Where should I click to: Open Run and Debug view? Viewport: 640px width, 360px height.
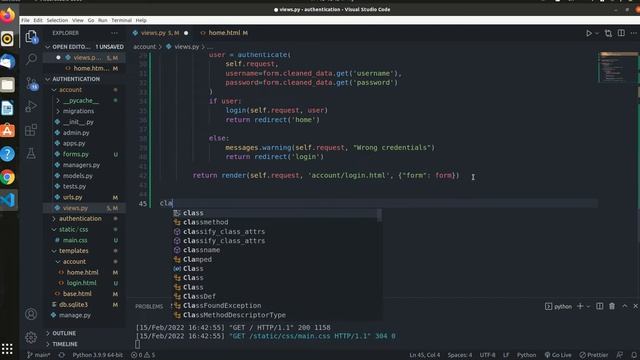31,107
